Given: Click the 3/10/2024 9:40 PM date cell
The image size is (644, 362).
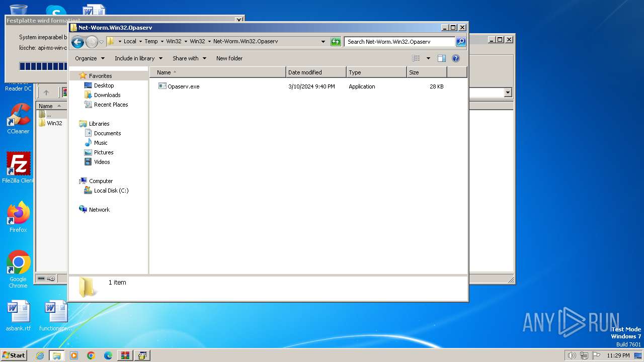Looking at the screenshot, I should (311, 86).
